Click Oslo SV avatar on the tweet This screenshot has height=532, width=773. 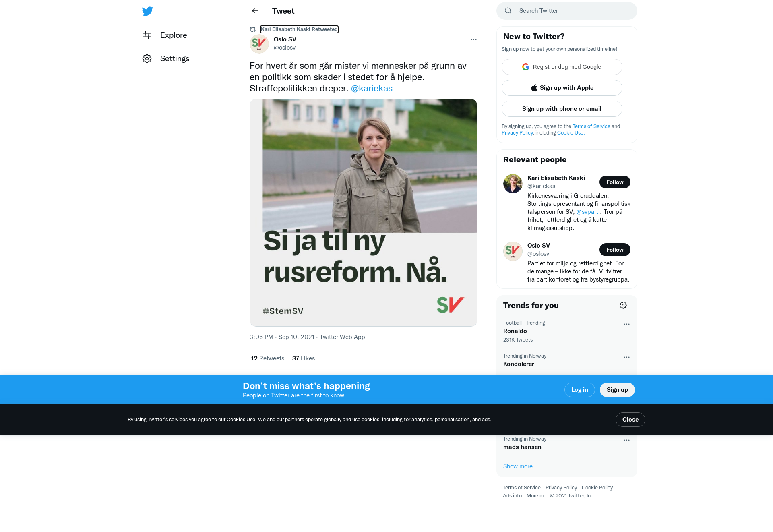tap(259, 43)
